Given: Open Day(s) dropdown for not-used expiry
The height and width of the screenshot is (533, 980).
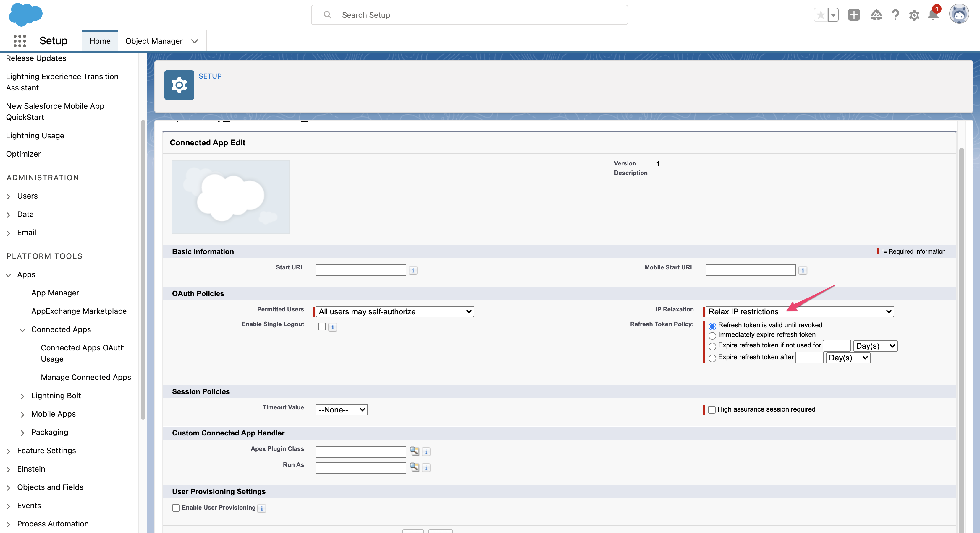Looking at the screenshot, I should point(875,346).
